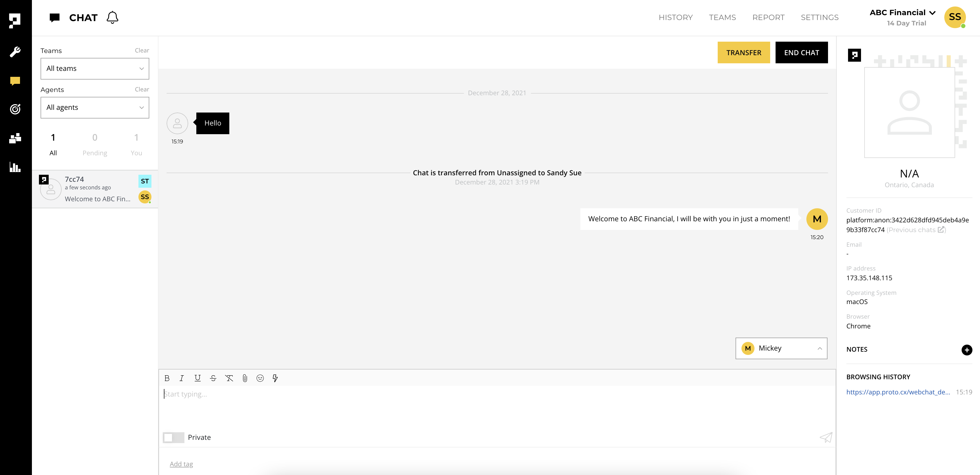Open the bar chart analytics sidebar icon

(15, 167)
